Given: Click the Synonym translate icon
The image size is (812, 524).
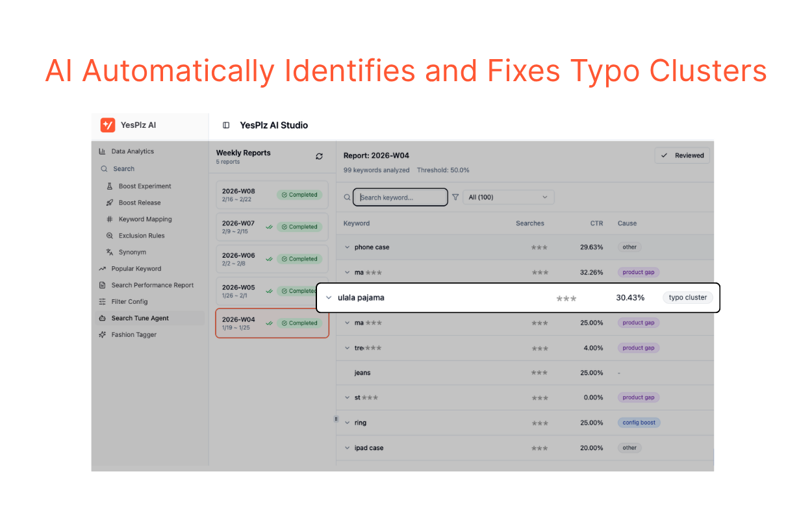Looking at the screenshot, I should (x=110, y=252).
